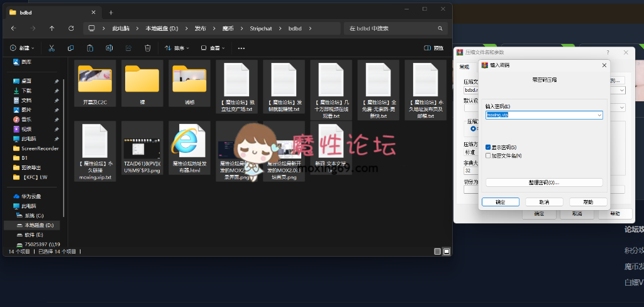Image resolution: width=644 pixels, height=307 pixels.
Task: Click 确定 in the password dialog
Action: click(x=500, y=202)
